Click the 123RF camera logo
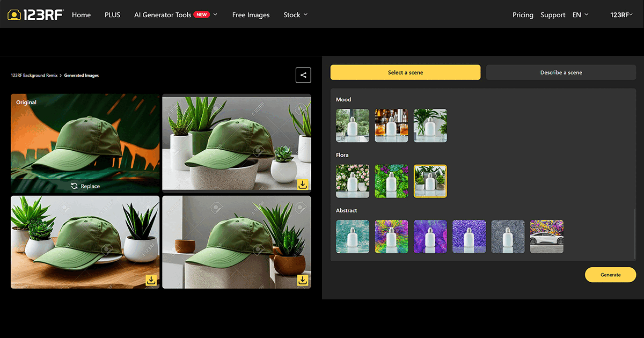 (x=35, y=14)
